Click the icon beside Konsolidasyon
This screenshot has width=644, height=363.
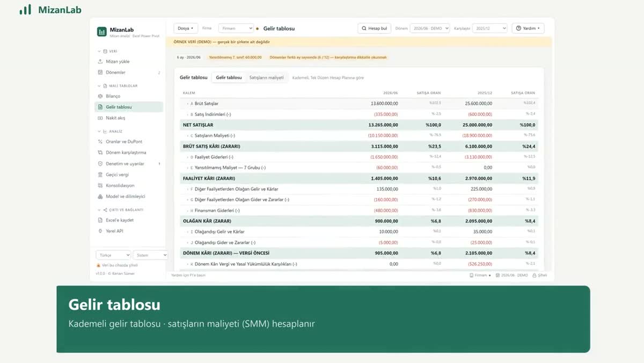point(100,185)
